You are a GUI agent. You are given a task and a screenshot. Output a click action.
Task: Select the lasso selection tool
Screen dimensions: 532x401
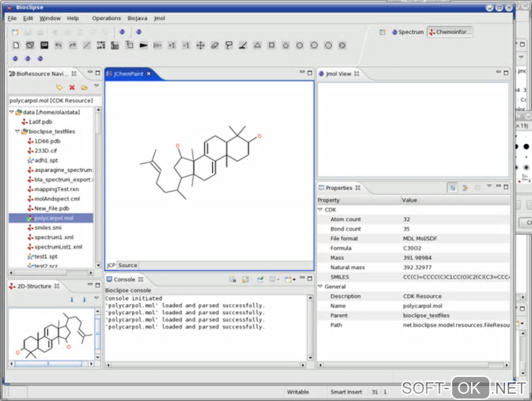click(x=228, y=45)
